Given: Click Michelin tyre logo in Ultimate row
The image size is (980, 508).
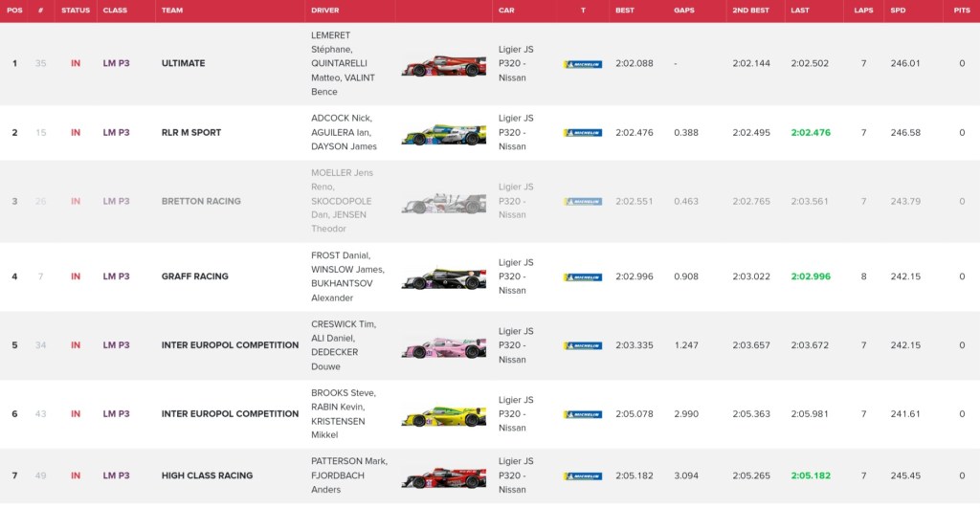Looking at the screenshot, I should [x=583, y=64].
